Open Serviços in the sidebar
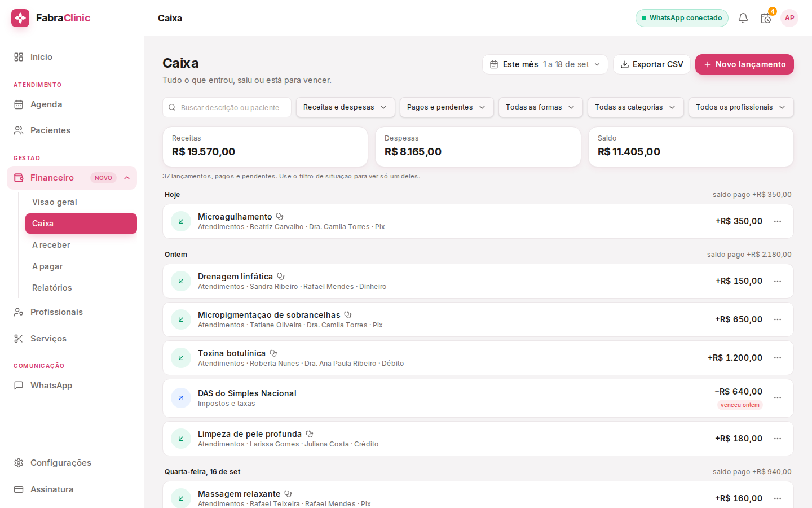 (72, 339)
